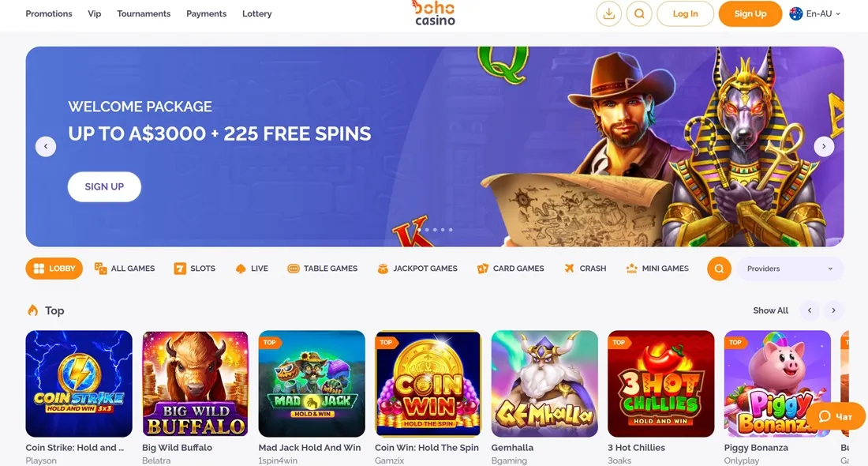Viewport: 868px width, 466px height.
Task: Switch to Jackpot Games category
Action: (x=417, y=269)
